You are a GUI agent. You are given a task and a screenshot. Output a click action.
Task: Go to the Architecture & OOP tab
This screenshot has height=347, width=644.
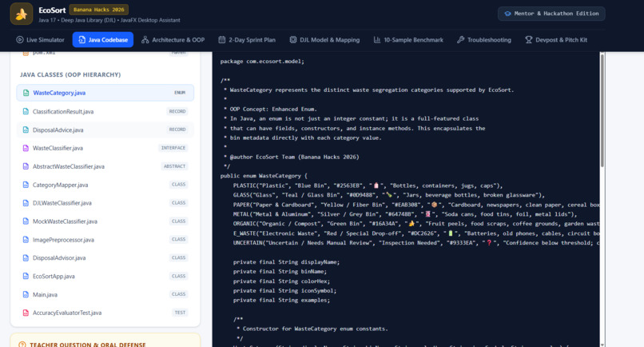click(x=173, y=40)
